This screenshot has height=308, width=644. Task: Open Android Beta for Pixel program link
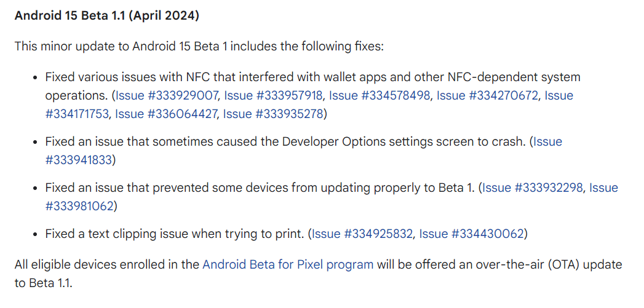tap(288, 264)
